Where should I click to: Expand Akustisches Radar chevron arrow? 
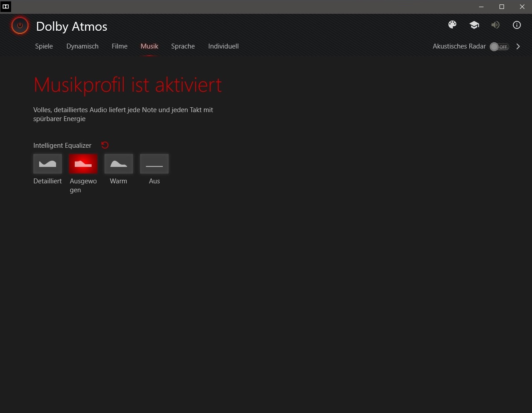tap(518, 46)
